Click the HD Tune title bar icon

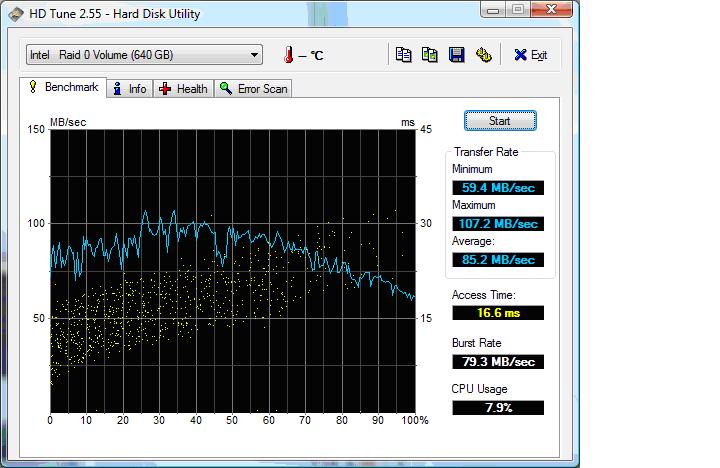pyautogui.click(x=16, y=14)
